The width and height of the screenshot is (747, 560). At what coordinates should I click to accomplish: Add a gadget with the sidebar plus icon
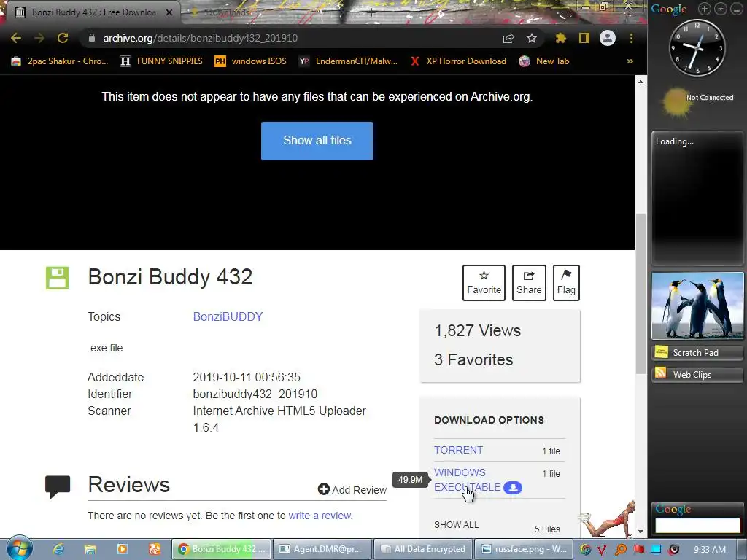click(704, 9)
